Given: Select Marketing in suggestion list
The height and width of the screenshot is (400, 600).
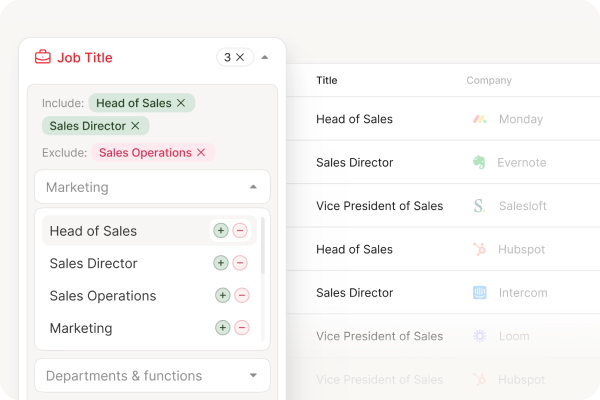Looking at the screenshot, I should (81, 328).
